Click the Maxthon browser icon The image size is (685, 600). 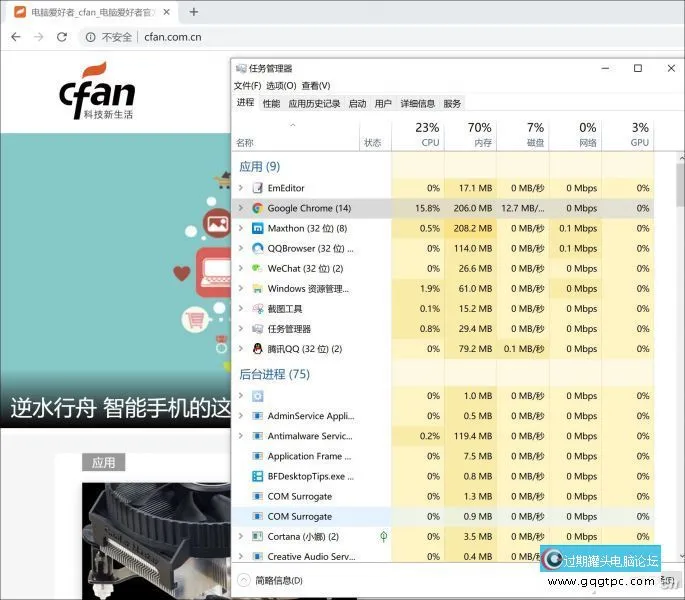coord(258,229)
